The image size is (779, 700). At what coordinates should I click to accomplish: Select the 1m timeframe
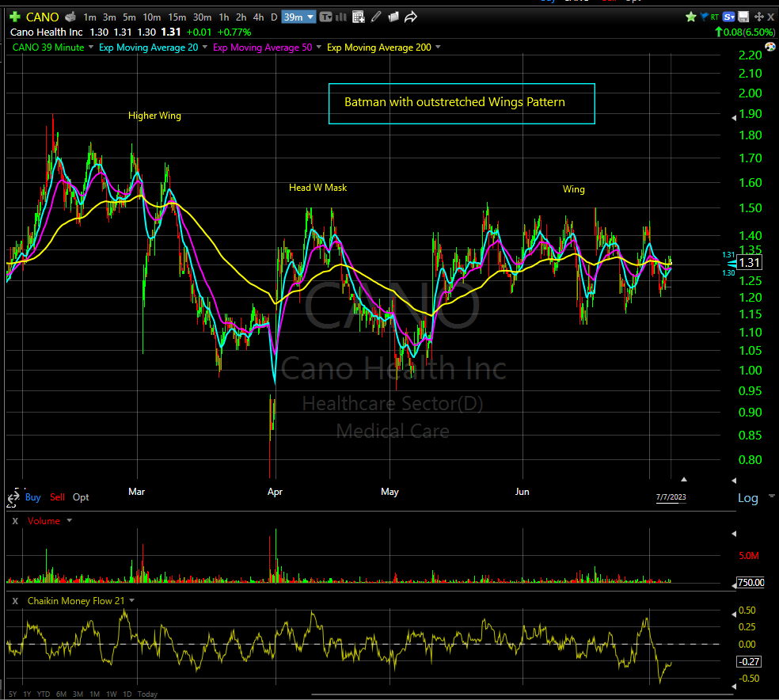click(x=90, y=17)
